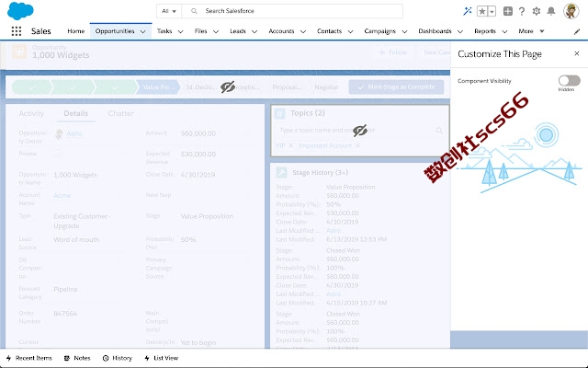
Task: Open the Notifications bell icon
Action: [x=551, y=11]
